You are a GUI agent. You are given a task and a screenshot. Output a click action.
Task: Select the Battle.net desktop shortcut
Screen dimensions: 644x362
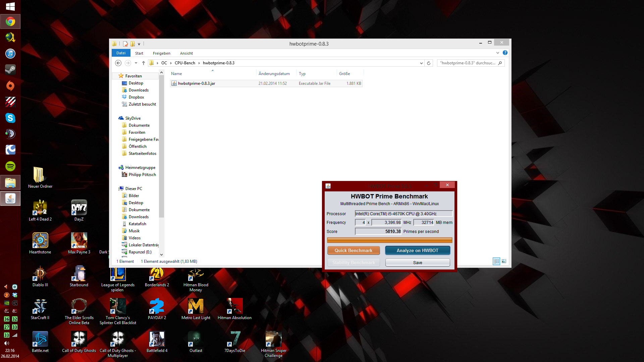(x=40, y=342)
